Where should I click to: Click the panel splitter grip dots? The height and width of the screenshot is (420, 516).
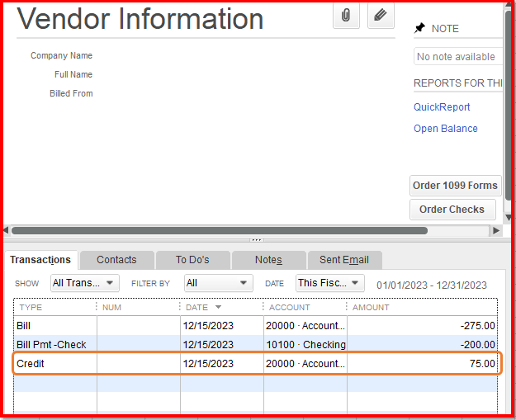tap(257, 240)
